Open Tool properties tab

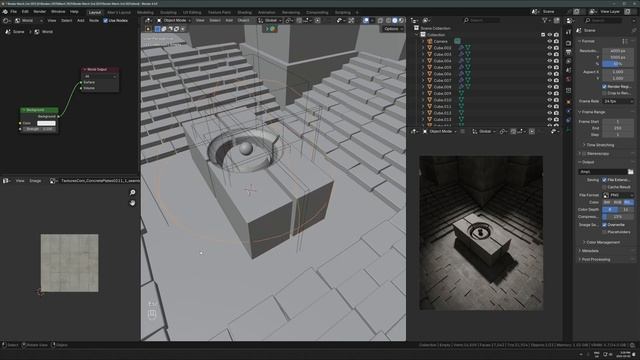pos(569,32)
